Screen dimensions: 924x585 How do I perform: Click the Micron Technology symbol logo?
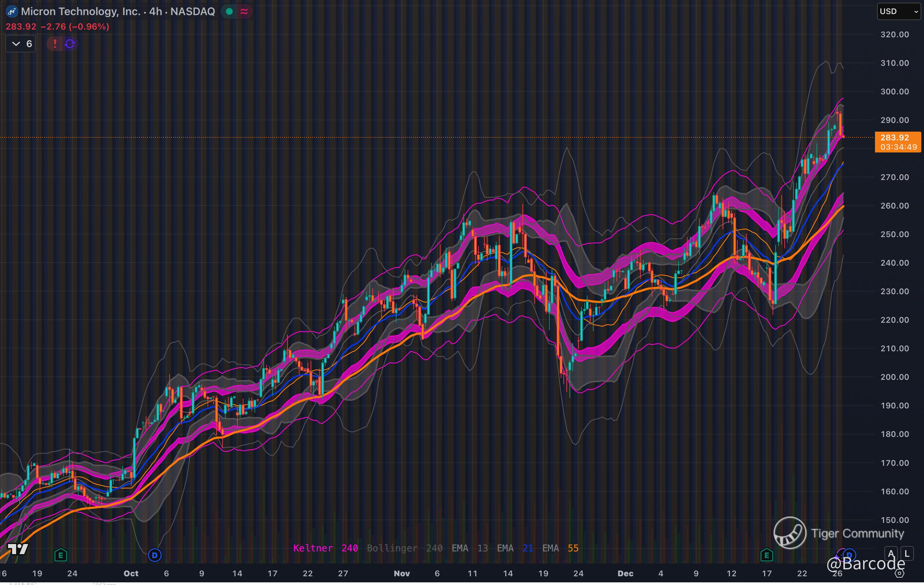(x=12, y=11)
